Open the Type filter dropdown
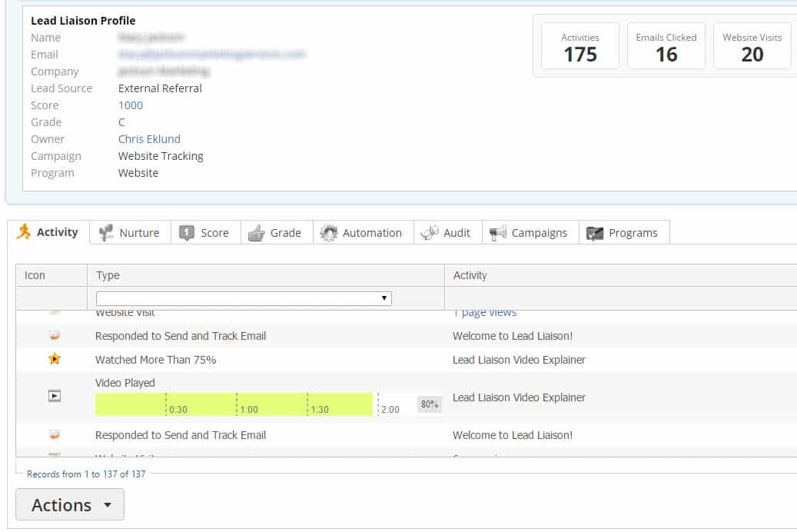The width and height of the screenshot is (797, 532). (244, 298)
